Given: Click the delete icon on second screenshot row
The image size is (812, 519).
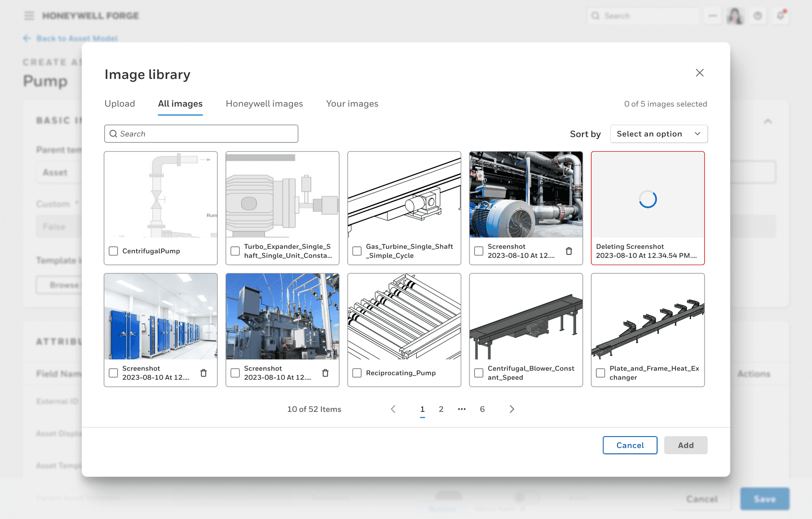Looking at the screenshot, I should 204,372.
